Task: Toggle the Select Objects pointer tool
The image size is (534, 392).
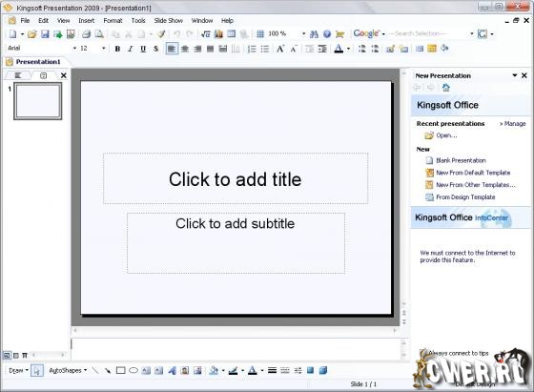Action: [37, 370]
